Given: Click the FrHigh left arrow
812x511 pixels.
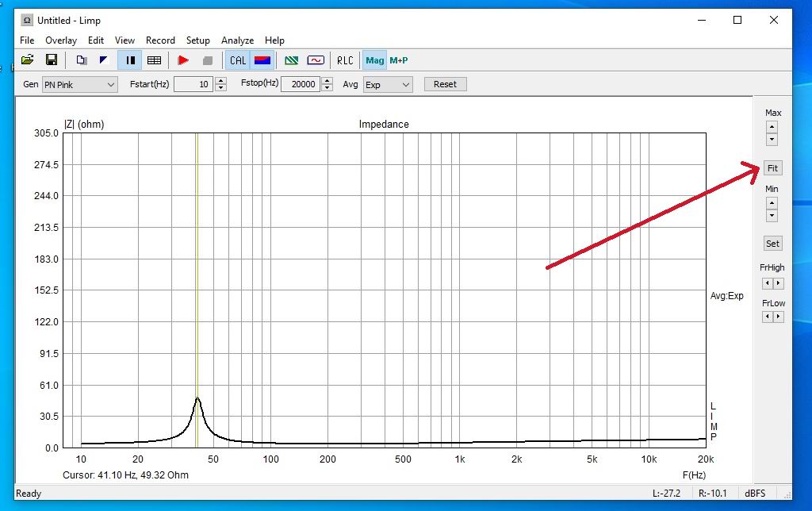Looking at the screenshot, I should click(x=768, y=283).
